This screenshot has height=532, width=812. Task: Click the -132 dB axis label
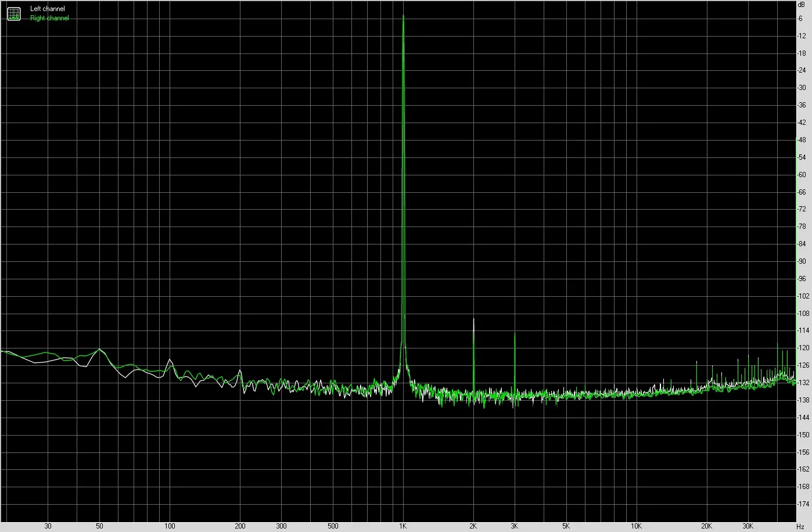[803, 383]
